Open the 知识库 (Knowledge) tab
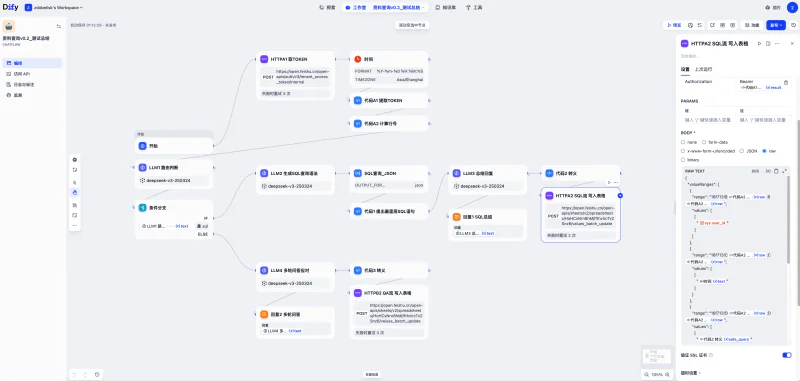The image size is (800, 381). pyautogui.click(x=445, y=8)
